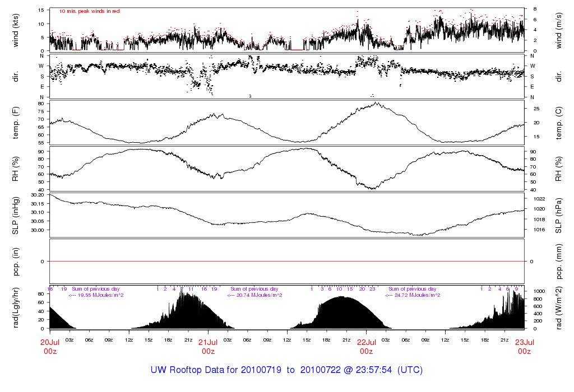The height and width of the screenshot is (392, 574).
Task: Click the "1018" hPa tick value
Action: 539,220
